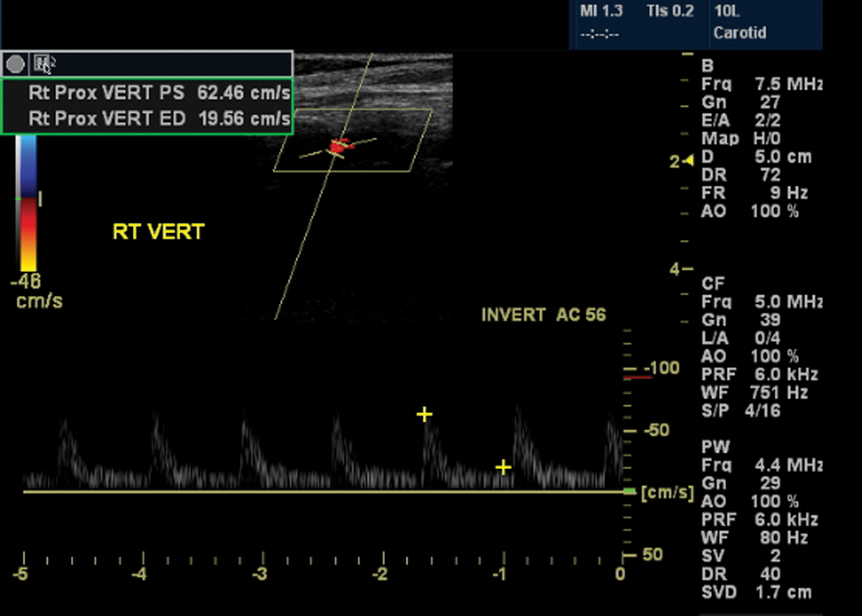Click the red color flow spot in vessel
This screenshot has width=862, height=616.
(340, 147)
